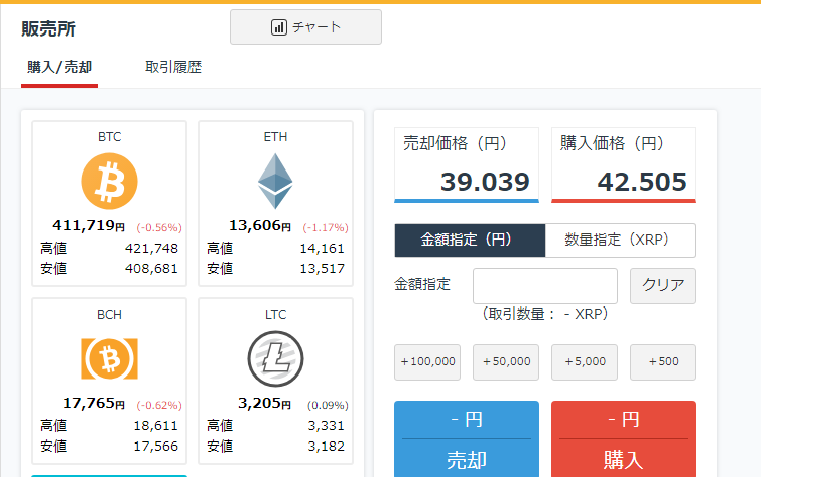Screen dimensions: 819x477
Task: Select the Litecoin logo icon
Action: click(x=275, y=359)
